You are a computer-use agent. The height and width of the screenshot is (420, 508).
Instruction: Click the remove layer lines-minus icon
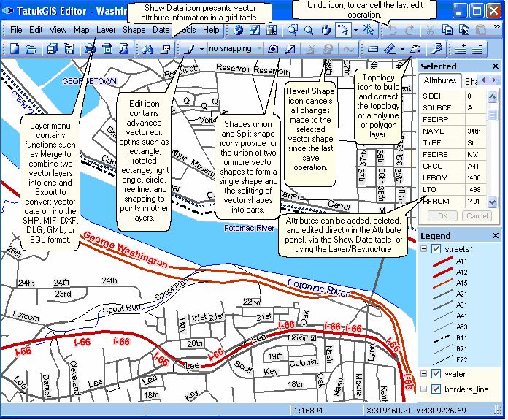[x=477, y=49]
